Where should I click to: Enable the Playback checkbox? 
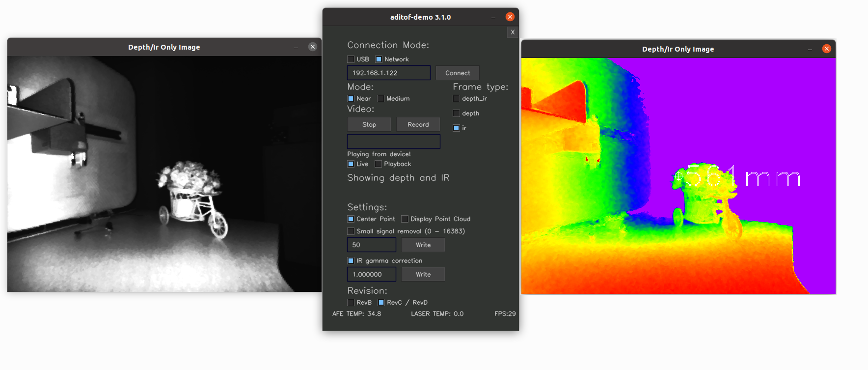378,164
